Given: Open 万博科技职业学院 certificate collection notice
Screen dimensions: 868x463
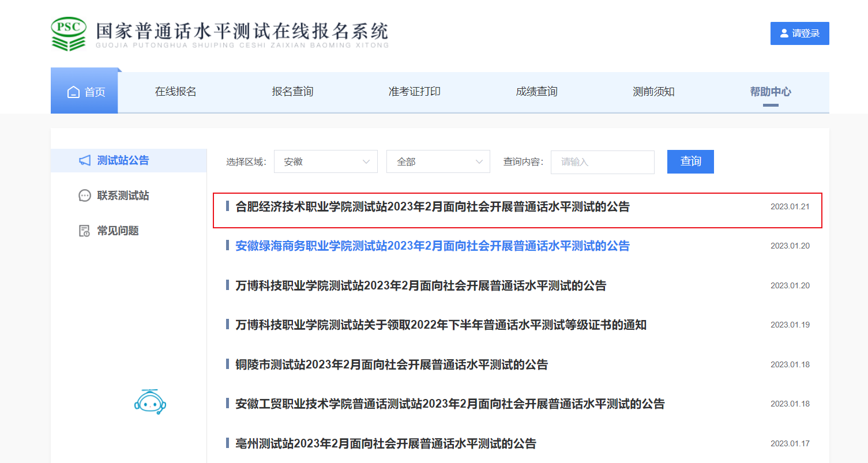Looking at the screenshot, I should point(441,325).
